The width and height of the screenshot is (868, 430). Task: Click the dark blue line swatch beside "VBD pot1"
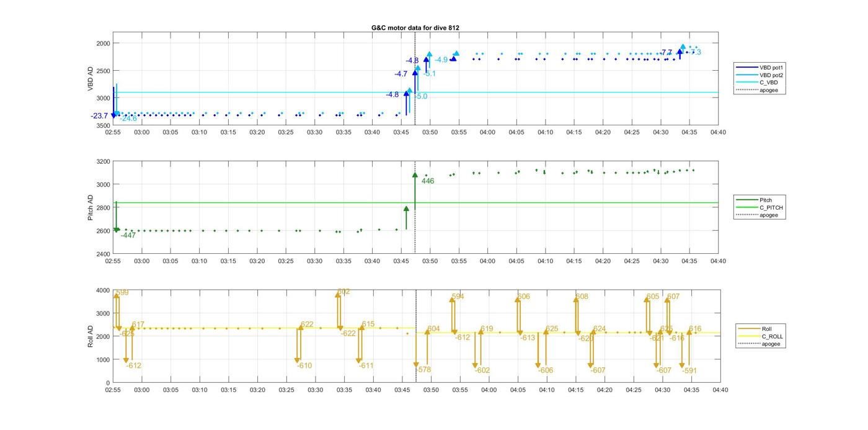(746, 67)
